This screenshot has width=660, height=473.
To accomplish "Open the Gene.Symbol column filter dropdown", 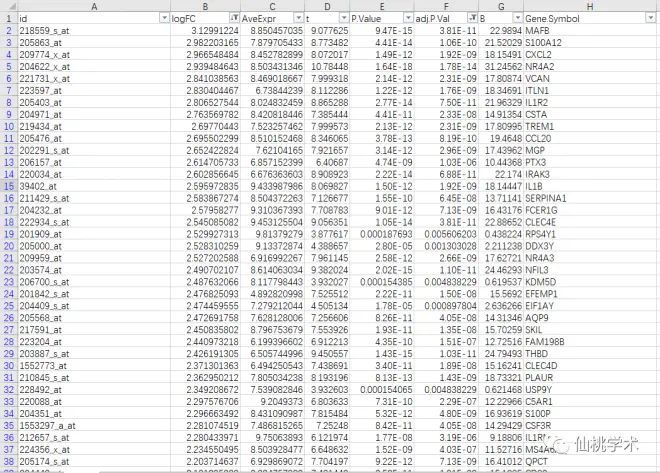I will (x=651, y=18).
